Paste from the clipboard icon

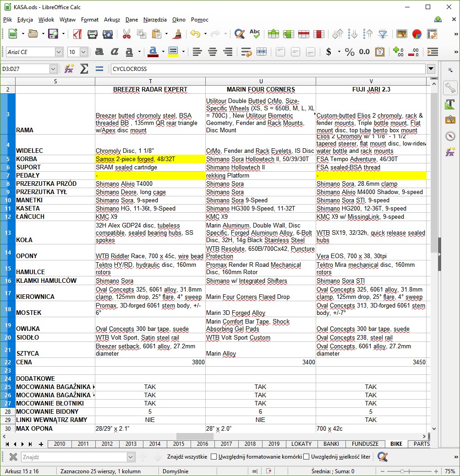(157, 34)
